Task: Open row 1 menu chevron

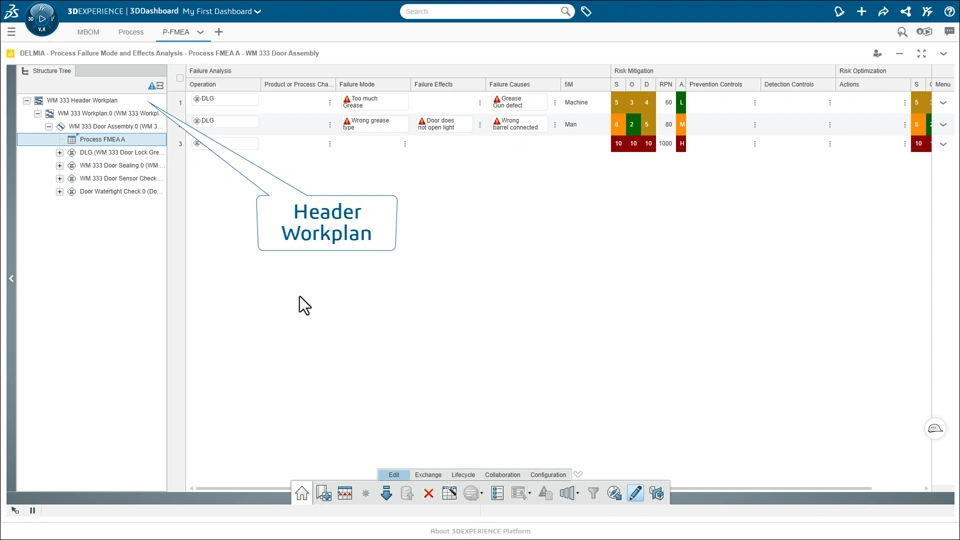Action: (x=943, y=102)
